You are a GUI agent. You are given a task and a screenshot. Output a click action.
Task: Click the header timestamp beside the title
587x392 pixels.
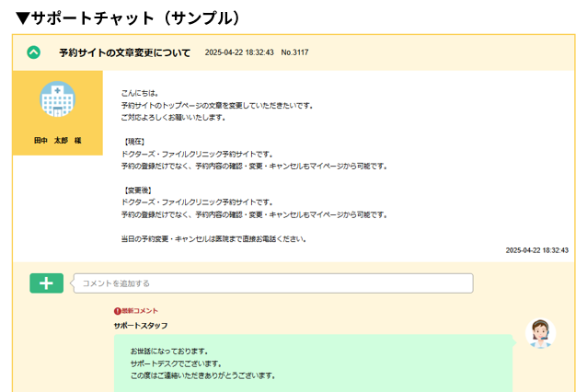[238, 52]
